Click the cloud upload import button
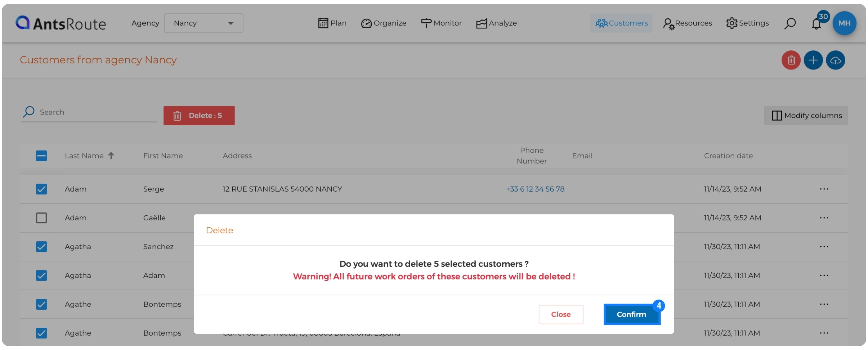Screen dimensions: 868x350 tap(835, 60)
